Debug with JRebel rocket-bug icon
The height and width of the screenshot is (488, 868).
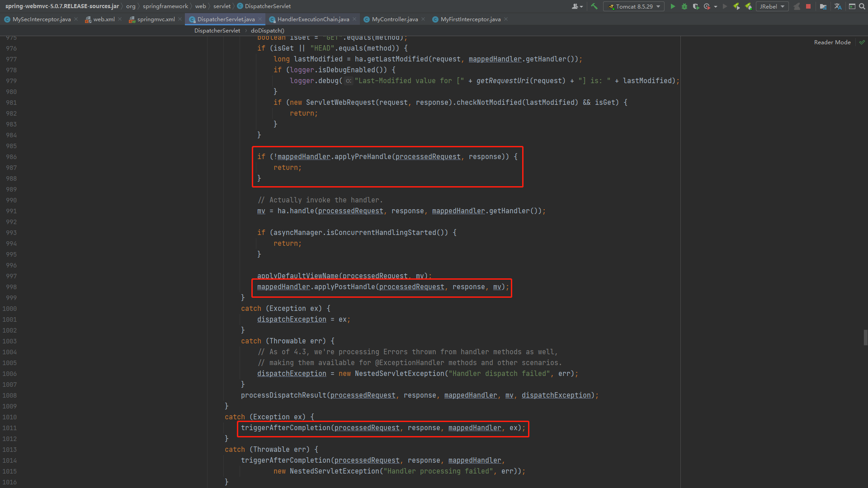pos(749,6)
